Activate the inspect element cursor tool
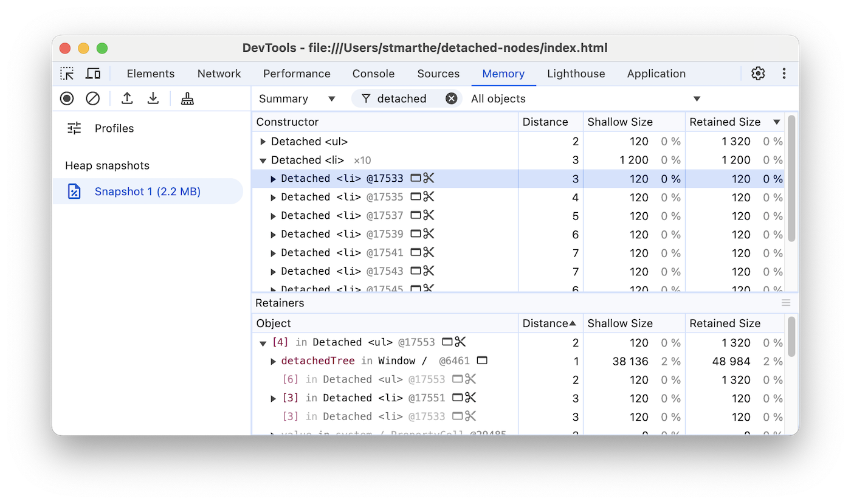 [67, 73]
